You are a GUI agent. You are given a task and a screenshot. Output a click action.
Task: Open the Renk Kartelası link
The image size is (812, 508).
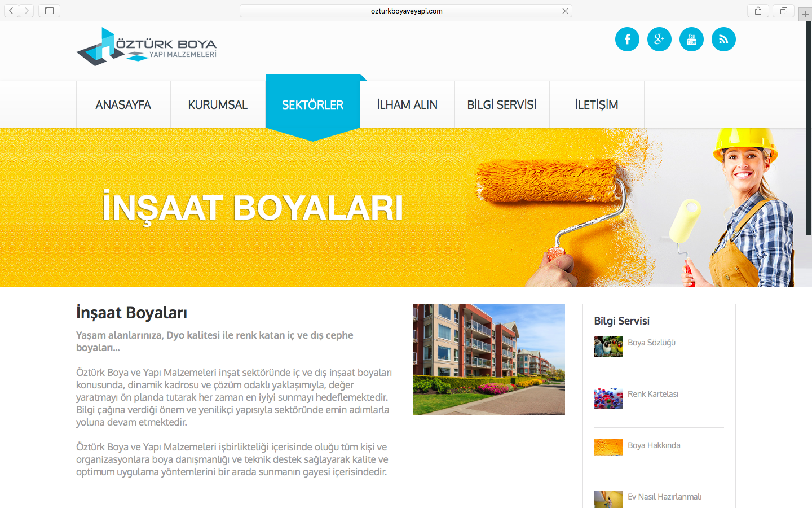[653, 394]
